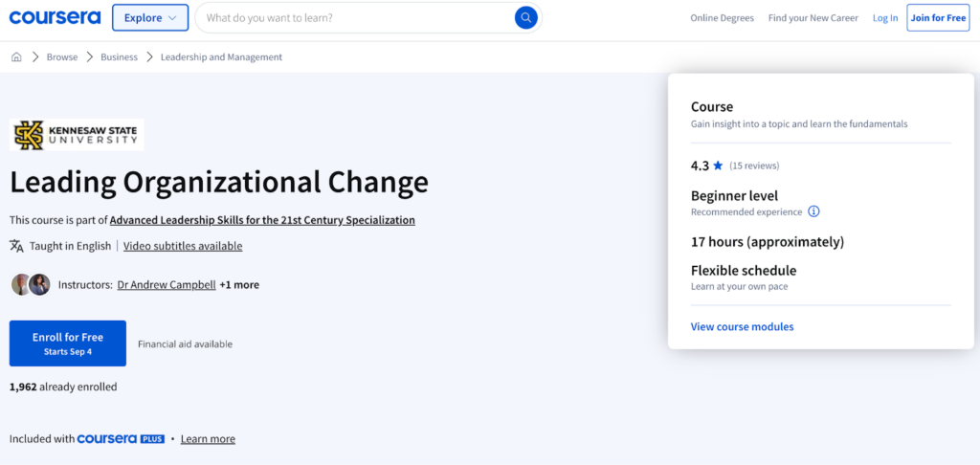Go to the home breadcrumb icon
Image resolution: width=980 pixels, height=465 pixels.
pos(17,56)
